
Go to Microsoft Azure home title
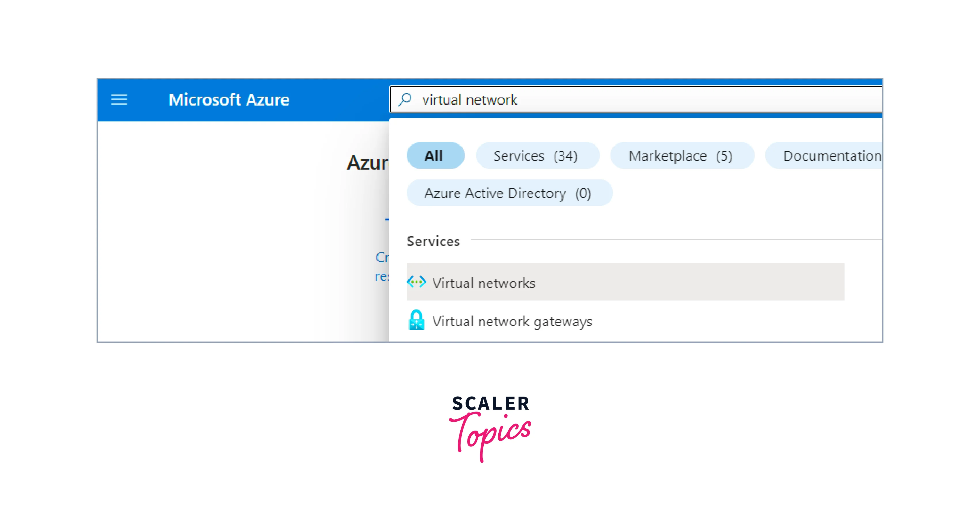(x=229, y=100)
